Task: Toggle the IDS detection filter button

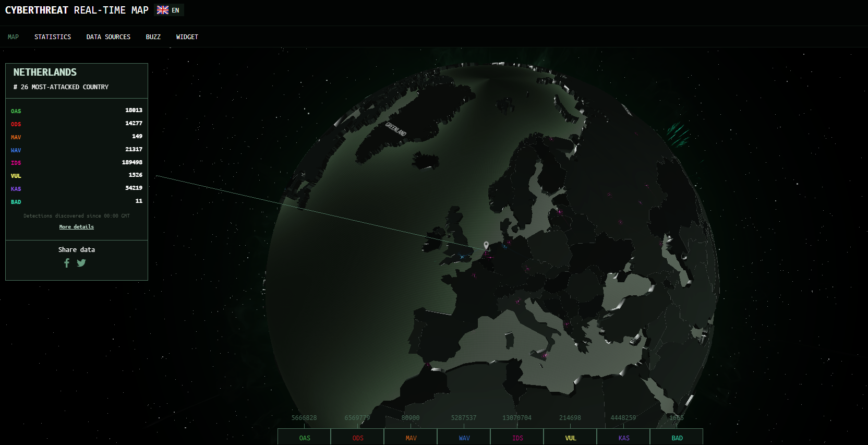Action: click(x=517, y=437)
